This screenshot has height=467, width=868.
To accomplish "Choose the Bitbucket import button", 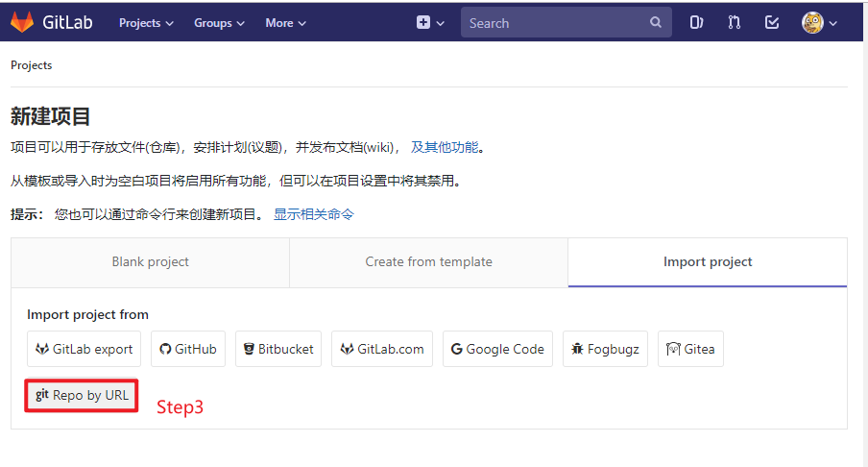I will tap(278, 349).
